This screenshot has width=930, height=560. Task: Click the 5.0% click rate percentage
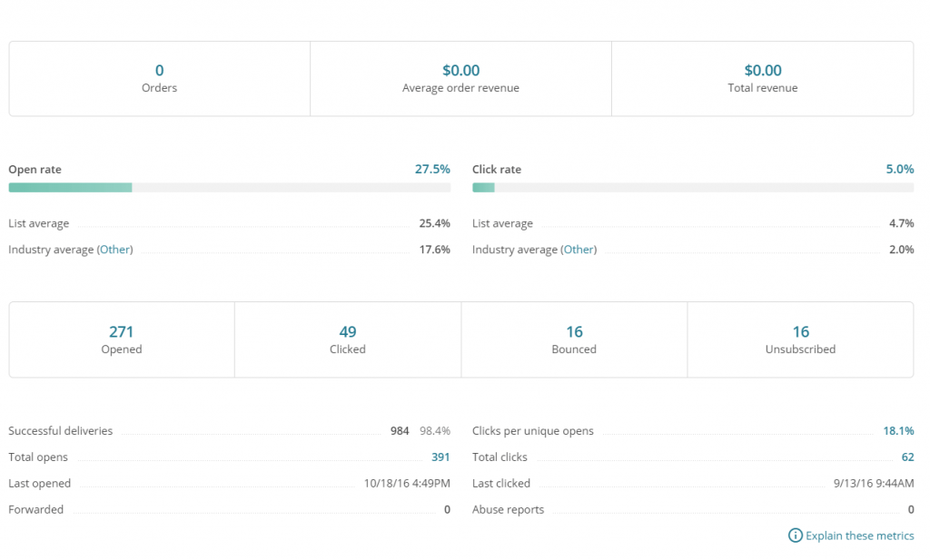point(900,170)
